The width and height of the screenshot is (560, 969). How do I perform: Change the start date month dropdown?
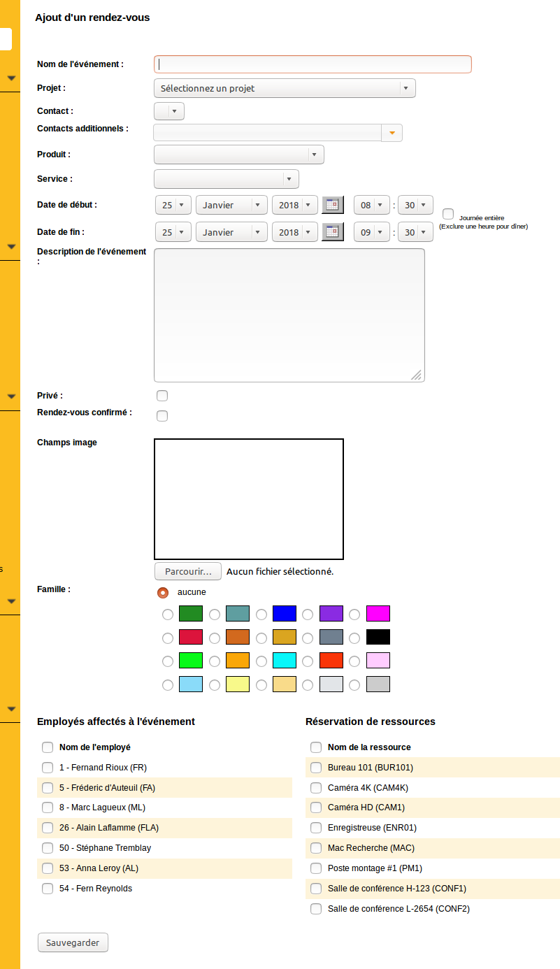point(231,205)
